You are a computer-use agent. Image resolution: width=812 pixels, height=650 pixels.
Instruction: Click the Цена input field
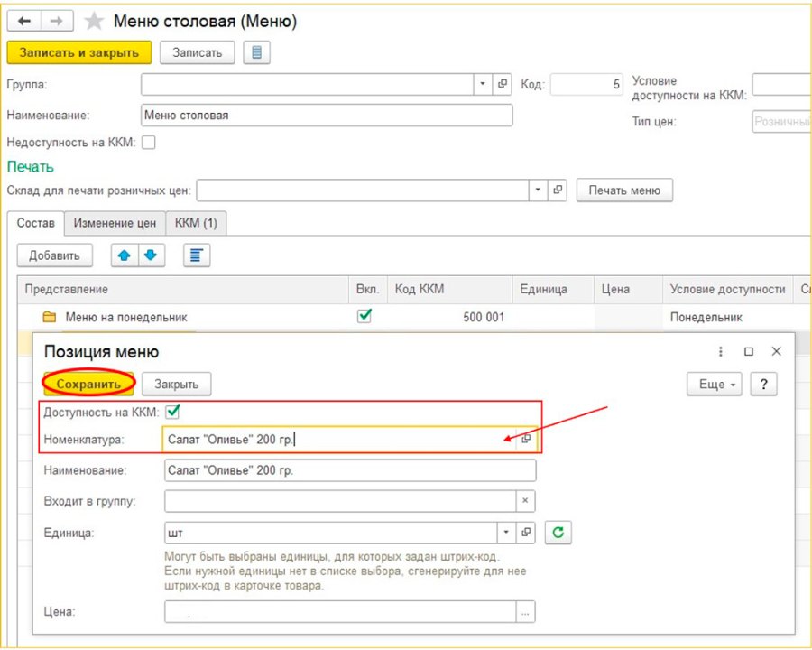coord(340,612)
